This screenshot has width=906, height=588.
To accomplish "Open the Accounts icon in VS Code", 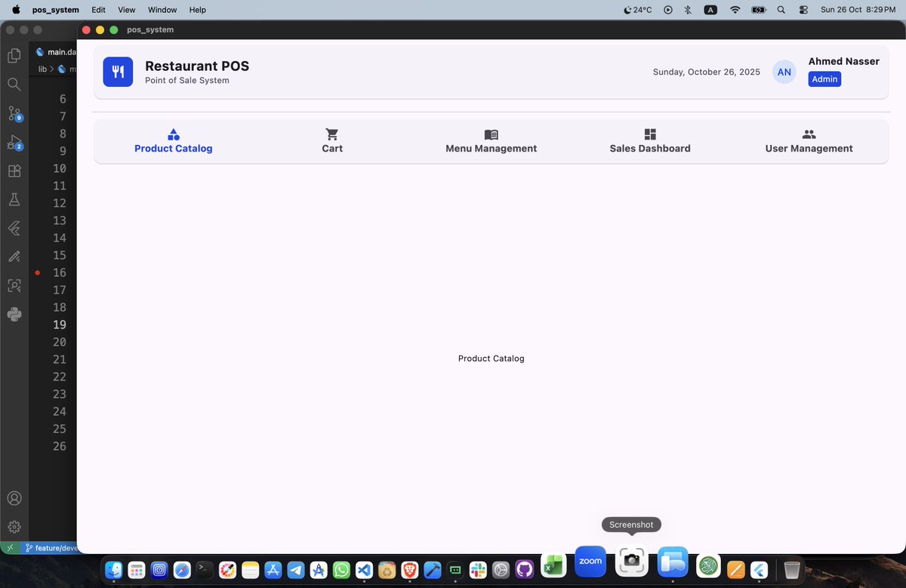I will tap(14, 498).
